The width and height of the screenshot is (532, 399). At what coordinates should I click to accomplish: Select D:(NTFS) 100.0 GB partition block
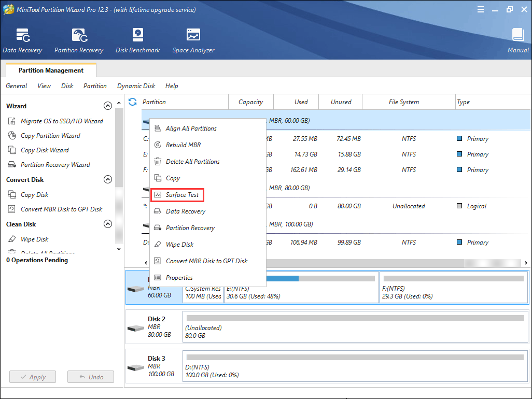[355, 366]
